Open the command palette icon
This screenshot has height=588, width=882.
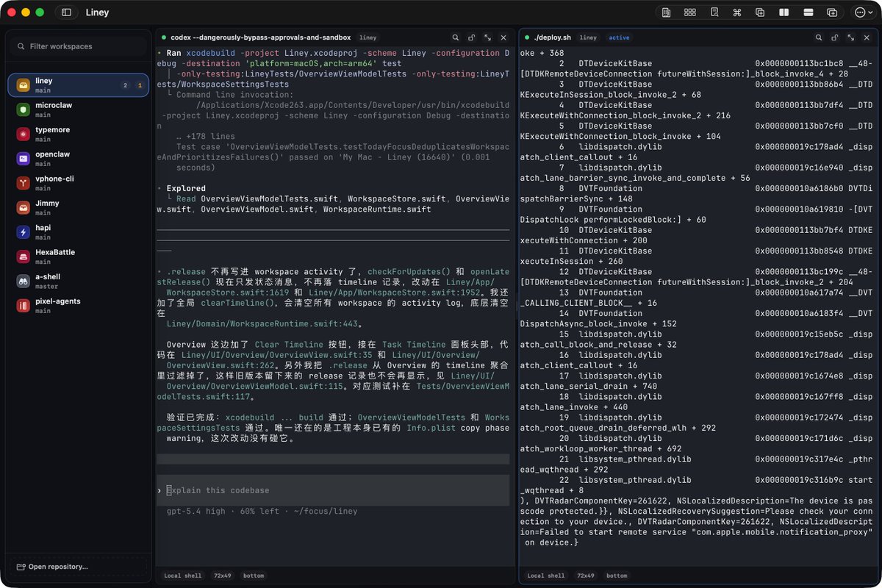pyautogui.click(x=736, y=12)
